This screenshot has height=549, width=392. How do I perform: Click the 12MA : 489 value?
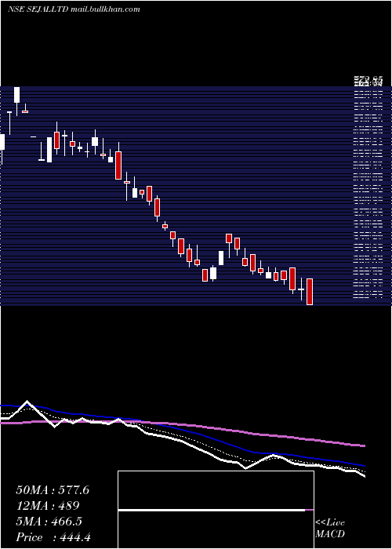(x=48, y=506)
